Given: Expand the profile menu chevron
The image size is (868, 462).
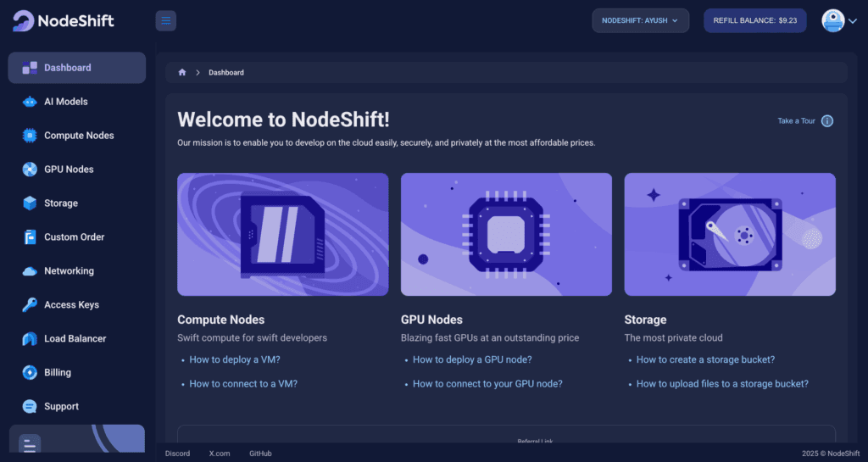Looking at the screenshot, I should pos(853,21).
